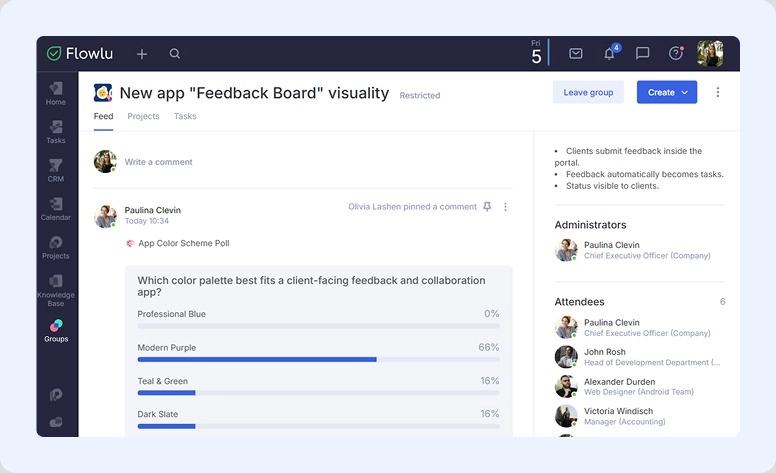Image resolution: width=776 pixels, height=473 pixels.
Task: Click the Flowlu logo
Action: click(80, 53)
